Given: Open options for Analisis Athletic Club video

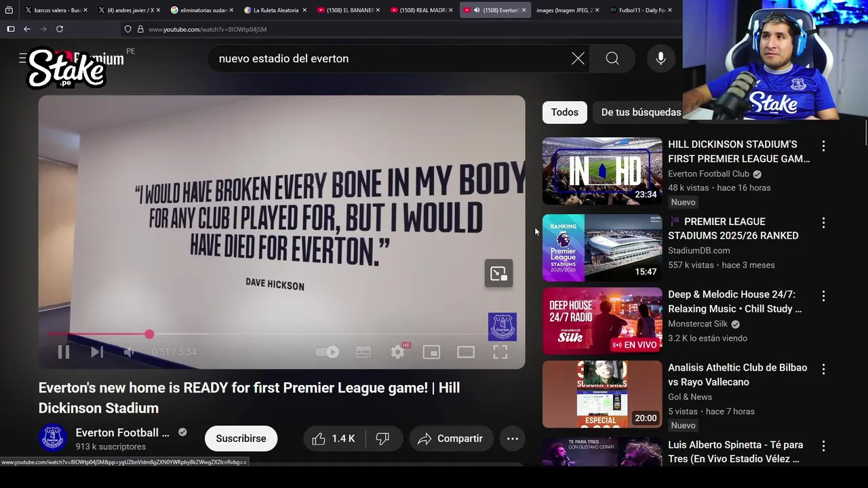Looking at the screenshot, I should point(823,369).
